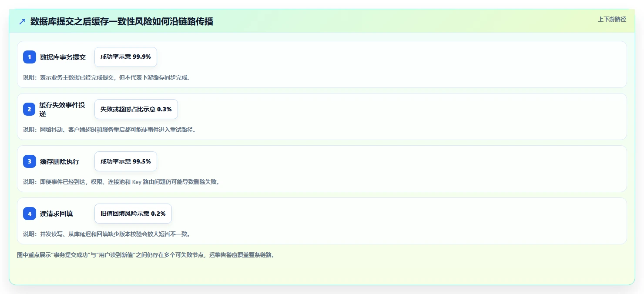
Task: Click the step 2 number badge
Action: tap(30, 109)
